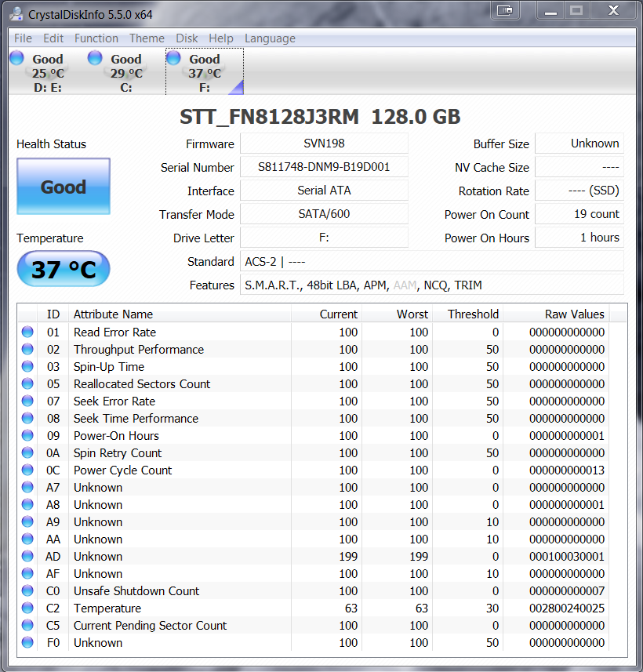Click the Raw Values column header
The height and width of the screenshot is (672, 643).
coord(574,314)
